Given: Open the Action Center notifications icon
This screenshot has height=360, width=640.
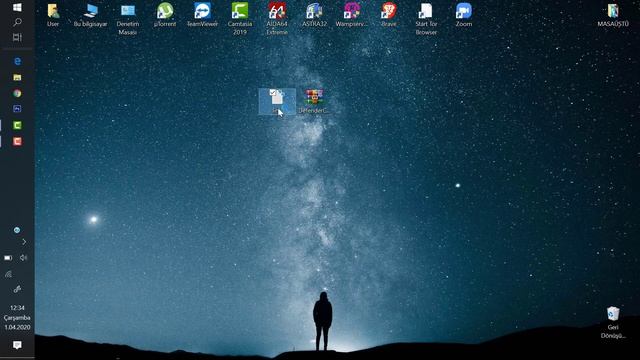Looking at the screenshot, I should (17, 345).
